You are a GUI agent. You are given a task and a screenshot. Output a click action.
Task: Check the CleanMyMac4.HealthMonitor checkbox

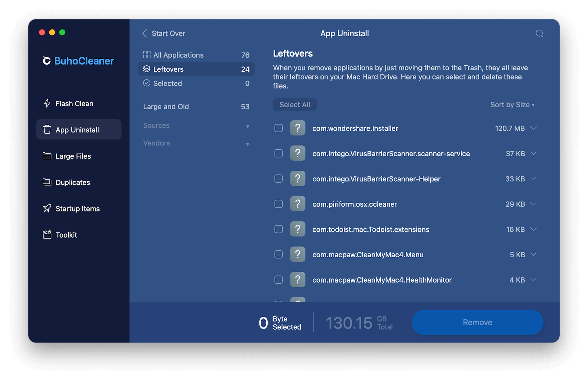(279, 279)
